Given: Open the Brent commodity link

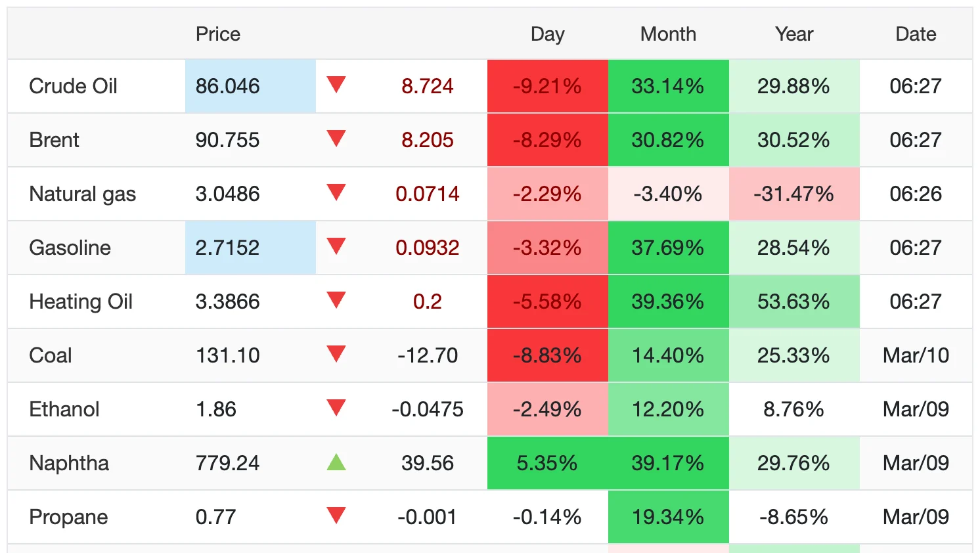Looking at the screenshot, I should tap(55, 140).
